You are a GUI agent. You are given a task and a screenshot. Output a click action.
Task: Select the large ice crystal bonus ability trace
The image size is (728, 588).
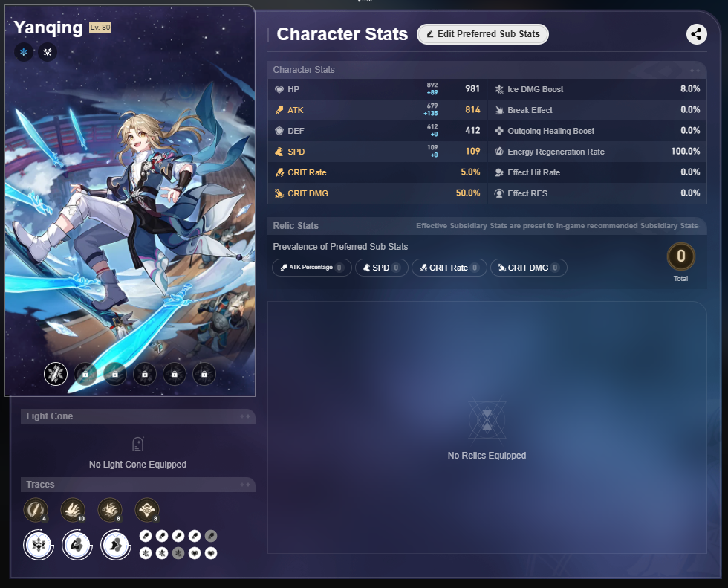coord(39,544)
